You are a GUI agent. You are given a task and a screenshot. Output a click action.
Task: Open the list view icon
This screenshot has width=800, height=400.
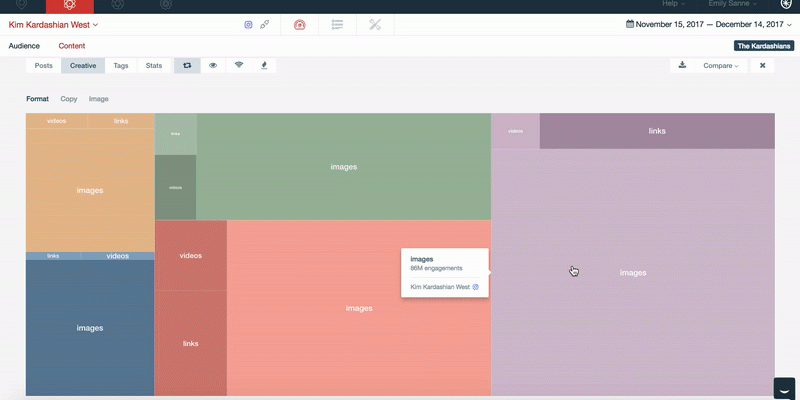coord(338,23)
